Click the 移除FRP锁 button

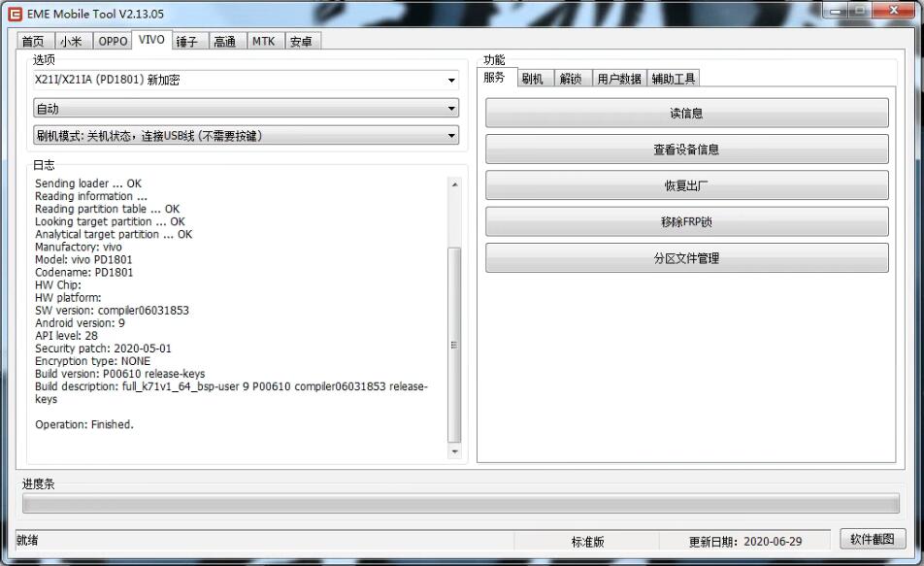tap(686, 221)
